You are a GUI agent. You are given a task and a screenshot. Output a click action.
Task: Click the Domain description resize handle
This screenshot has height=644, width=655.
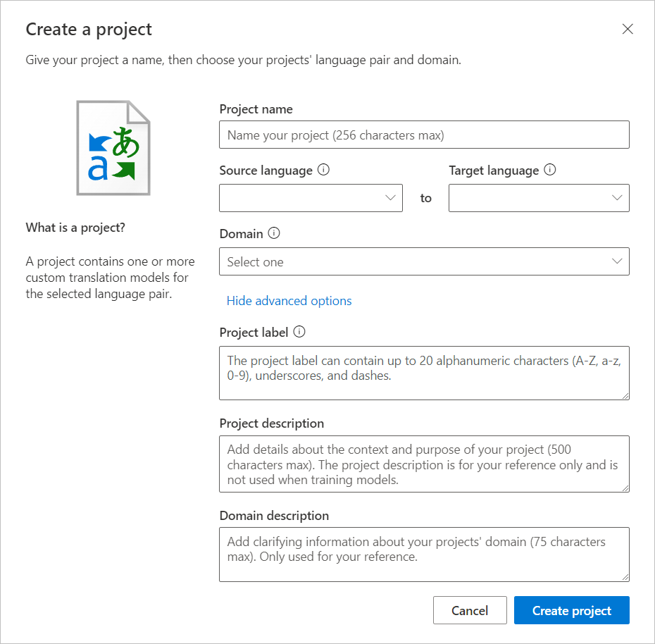[626, 578]
